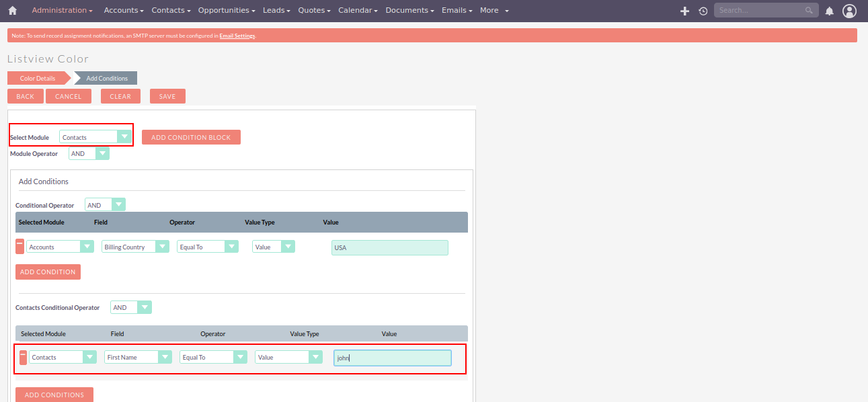This screenshot has height=402, width=868.
Task: Change the Contacts Conditional Operator dropdown
Action: click(x=131, y=307)
